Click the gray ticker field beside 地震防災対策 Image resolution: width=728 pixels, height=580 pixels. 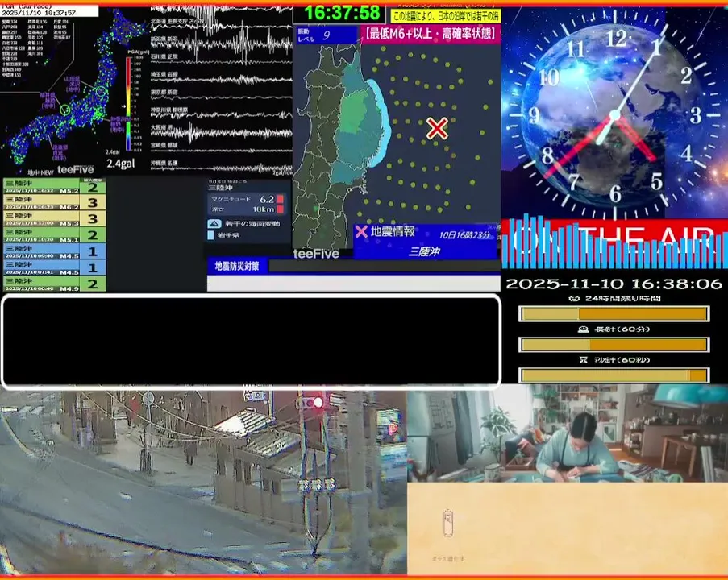(385, 267)
